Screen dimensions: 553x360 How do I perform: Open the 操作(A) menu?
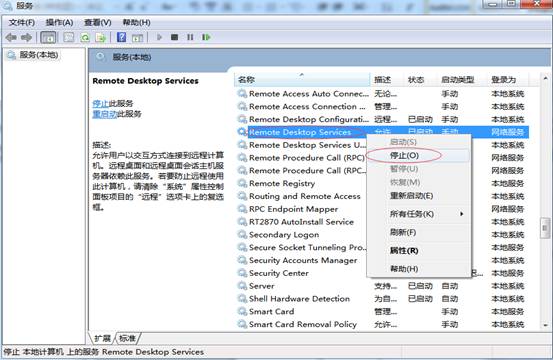[60, 23]
